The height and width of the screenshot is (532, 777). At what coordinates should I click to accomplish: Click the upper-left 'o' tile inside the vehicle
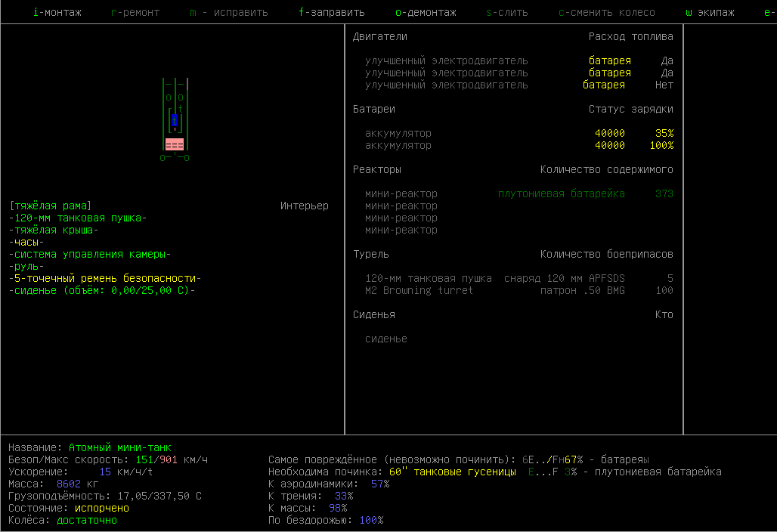coord(169,97)
